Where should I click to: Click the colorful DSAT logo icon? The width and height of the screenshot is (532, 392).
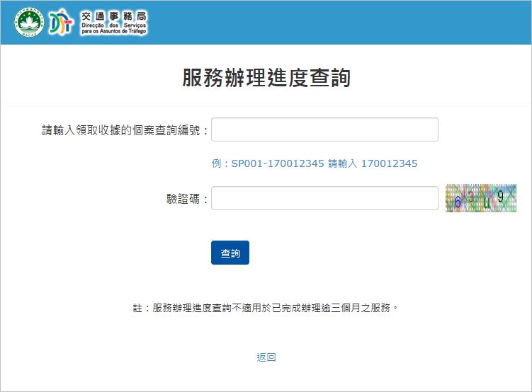point(62,23)
